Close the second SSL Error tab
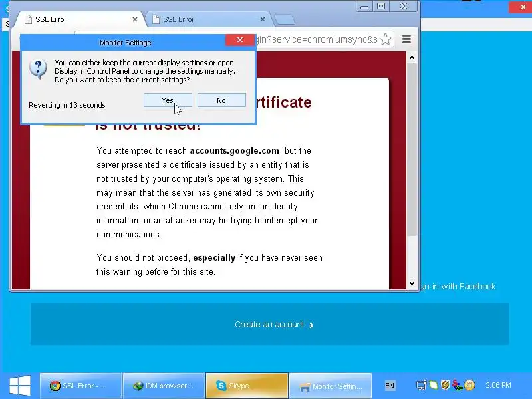Screen dimensions: 532x399 click(x=263, y=19)
